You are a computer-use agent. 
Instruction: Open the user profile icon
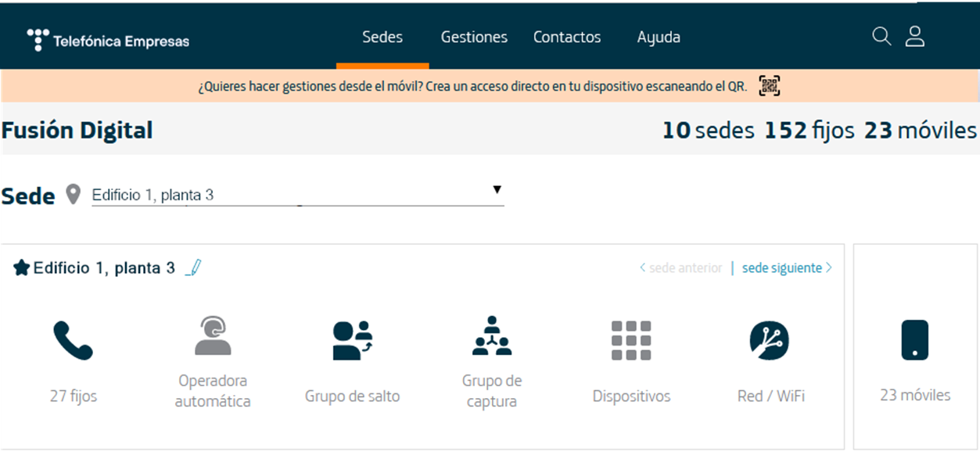(x=915, y=37)
